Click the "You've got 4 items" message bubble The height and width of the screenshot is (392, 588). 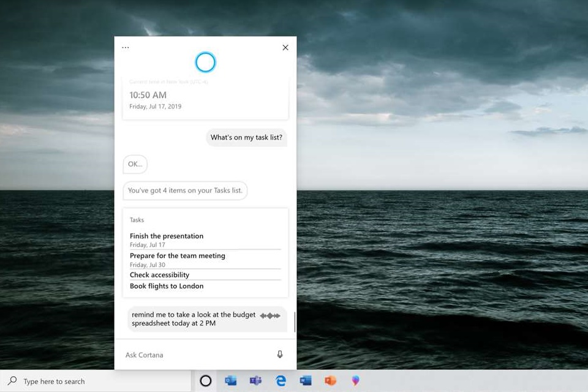click(x=185, y=190)
